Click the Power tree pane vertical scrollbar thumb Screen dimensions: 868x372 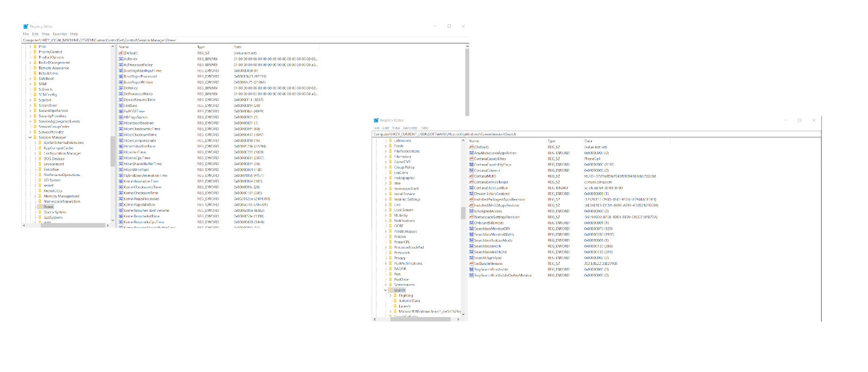[x=112, y=151]
